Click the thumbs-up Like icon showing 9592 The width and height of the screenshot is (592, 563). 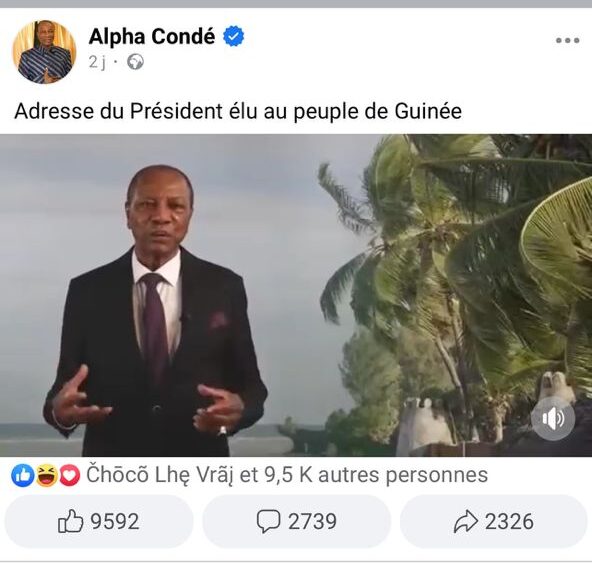71,521
